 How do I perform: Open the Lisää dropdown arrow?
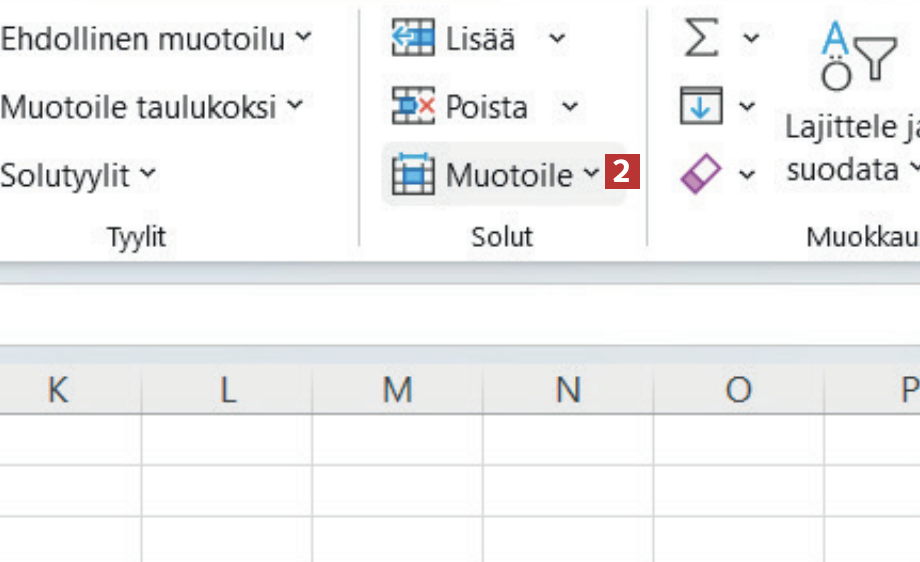click(x=557, y=40)
